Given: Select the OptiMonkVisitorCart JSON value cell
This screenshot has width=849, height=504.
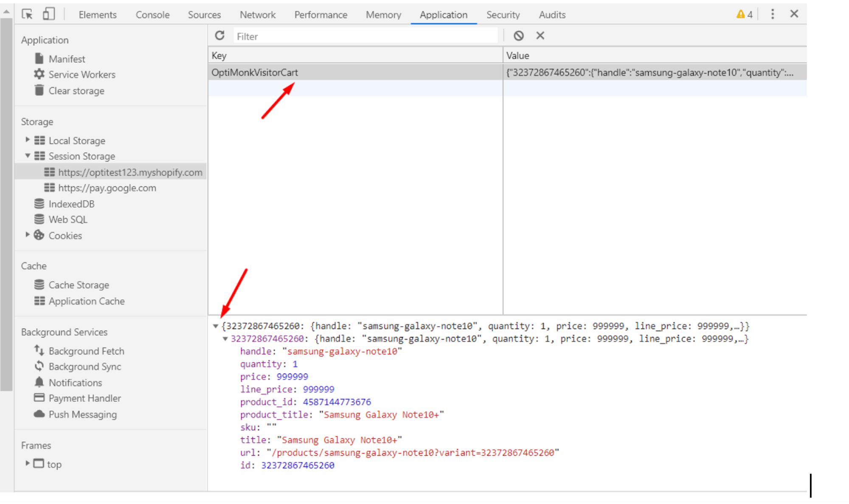Looking at the screenshot, I should pyautogui.click(x=655, y=73).
